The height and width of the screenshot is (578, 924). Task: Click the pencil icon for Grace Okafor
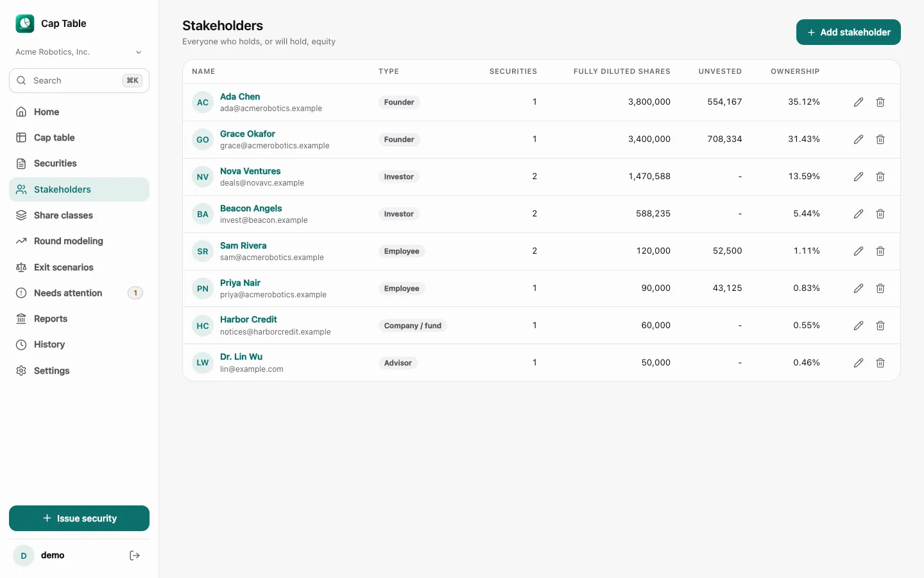859,139
